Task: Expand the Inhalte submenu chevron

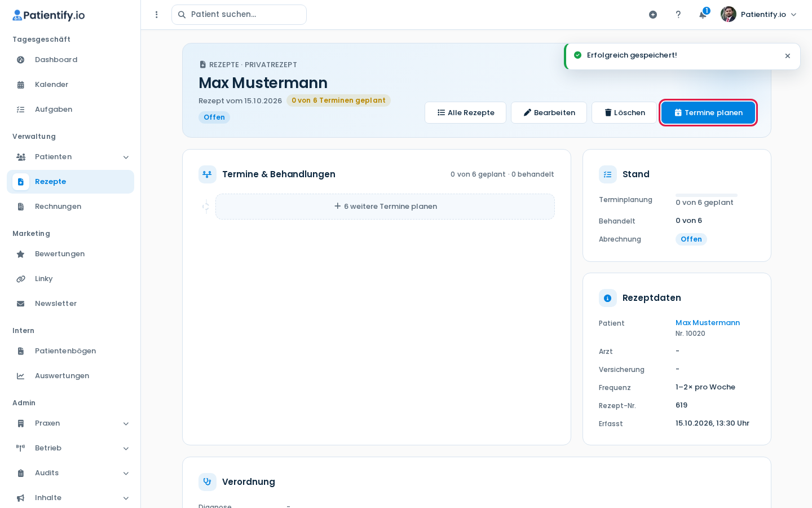Action: [126, 498]
